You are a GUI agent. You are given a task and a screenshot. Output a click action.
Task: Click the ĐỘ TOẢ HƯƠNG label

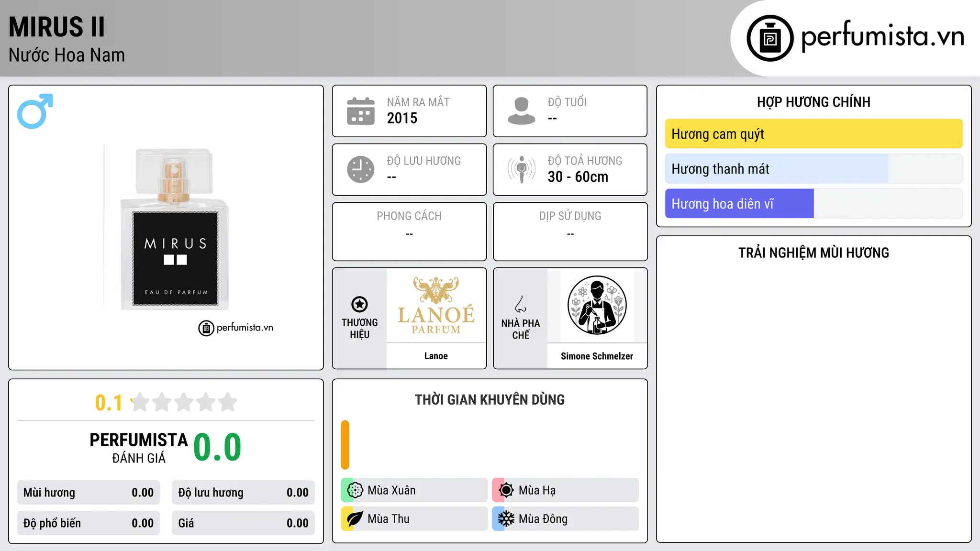click(x=585, y=161)
